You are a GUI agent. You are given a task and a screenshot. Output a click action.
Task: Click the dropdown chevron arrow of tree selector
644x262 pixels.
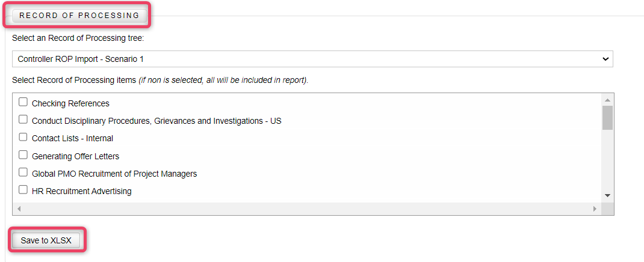605,59
